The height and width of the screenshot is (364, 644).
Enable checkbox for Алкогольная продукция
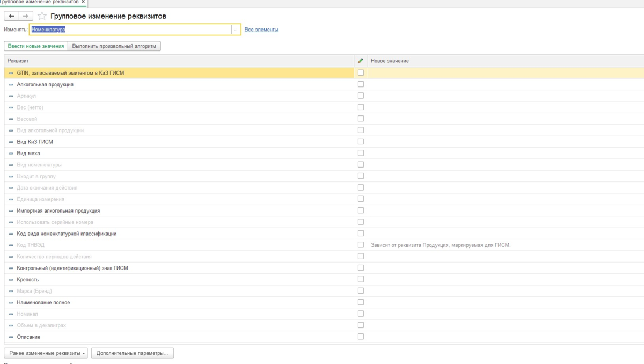[361, 84]
